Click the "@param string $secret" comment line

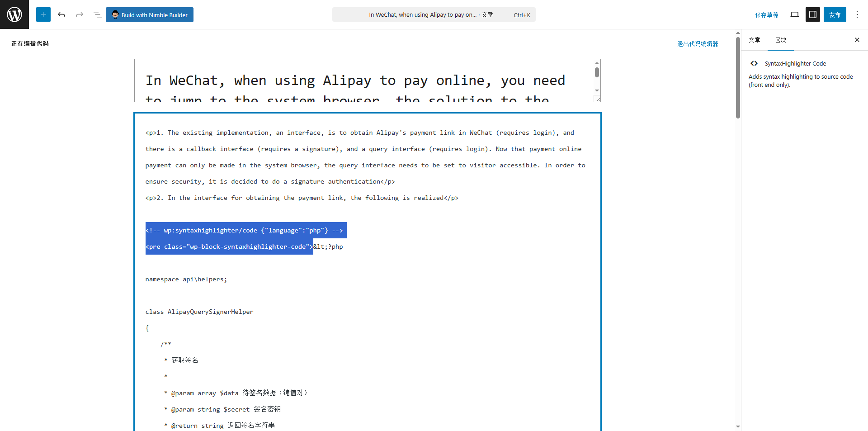[x=222, y=409]
